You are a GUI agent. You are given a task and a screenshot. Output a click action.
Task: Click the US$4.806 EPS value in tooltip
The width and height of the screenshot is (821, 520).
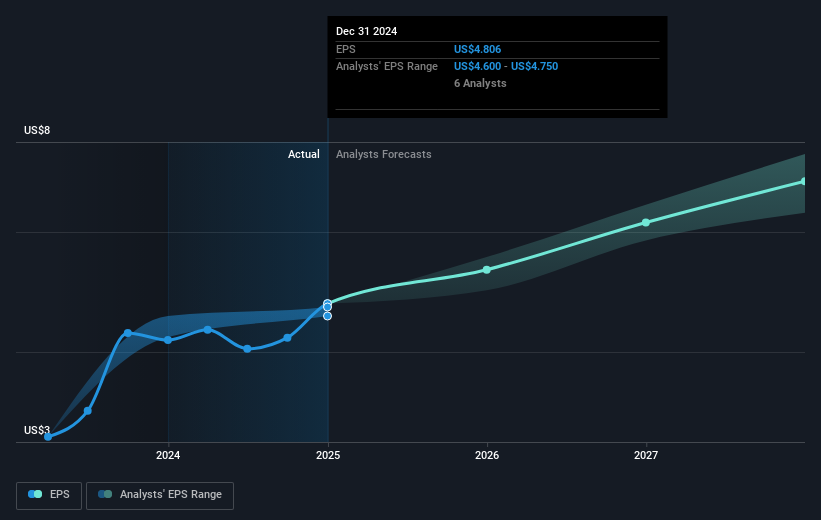pyautogui.click(x=478, y=49)
